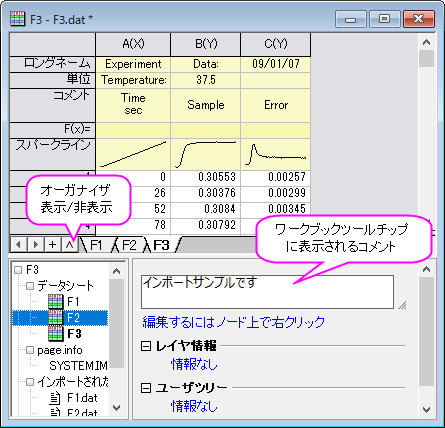Add a new sheet with plus button
This screenshot has height=428, width=445.
(52, 245)
